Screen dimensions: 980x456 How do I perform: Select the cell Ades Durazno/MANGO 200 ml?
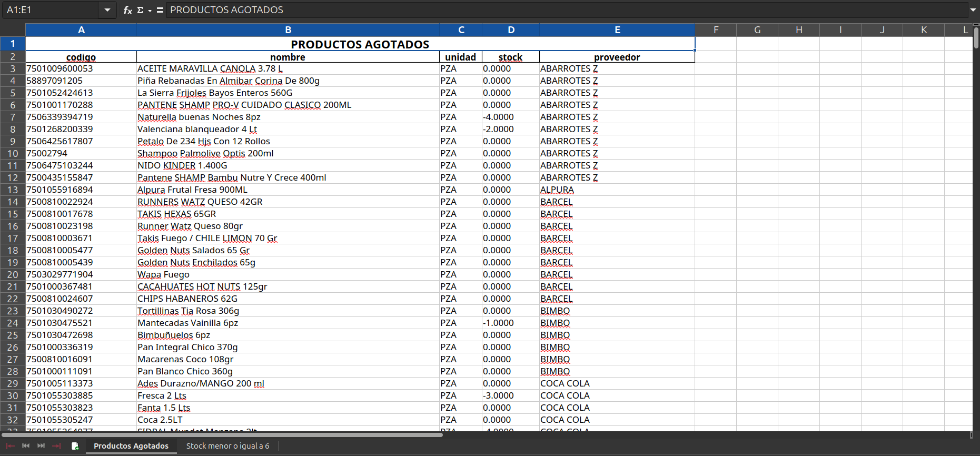click(288, 383)
